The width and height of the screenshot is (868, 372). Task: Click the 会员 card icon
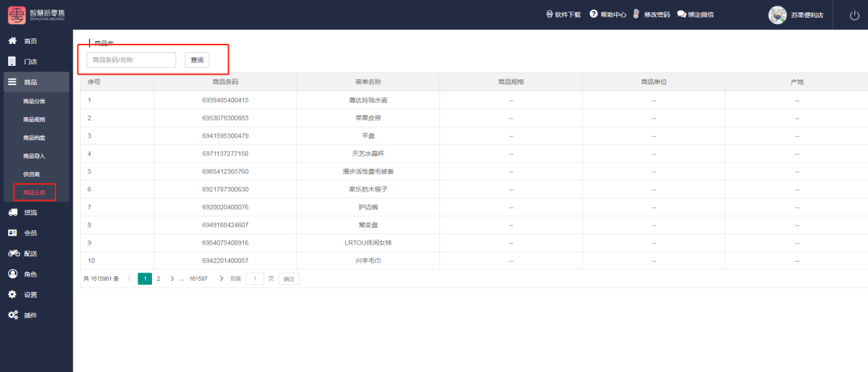12,233
